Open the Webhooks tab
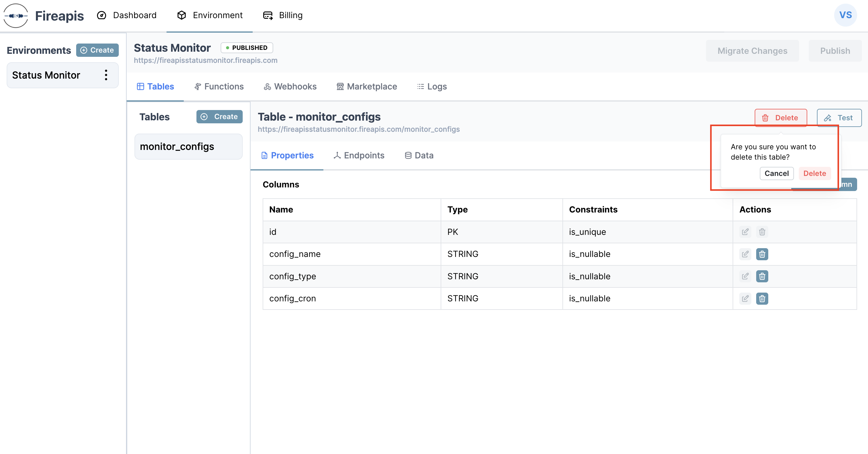This screenshot has height=454, width=868. (290, 87)
